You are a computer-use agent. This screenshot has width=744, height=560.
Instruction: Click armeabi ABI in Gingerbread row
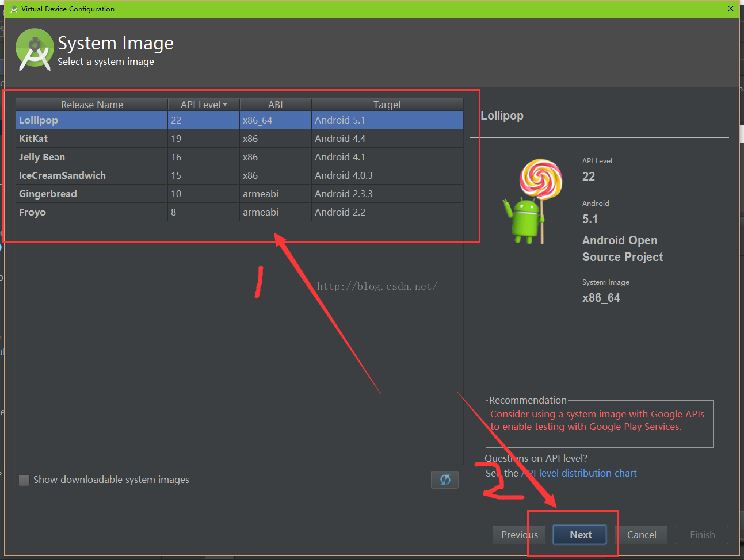click(276, 194)
